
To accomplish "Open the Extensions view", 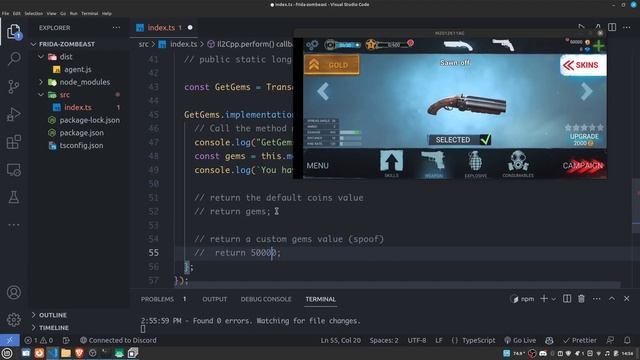I will click(13, 142).
